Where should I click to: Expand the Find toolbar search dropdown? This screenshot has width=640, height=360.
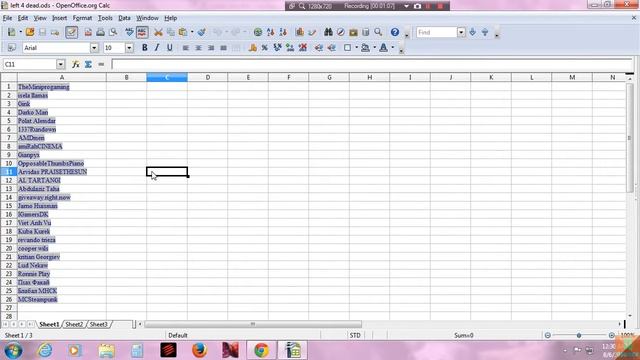[x=461, y=32]
